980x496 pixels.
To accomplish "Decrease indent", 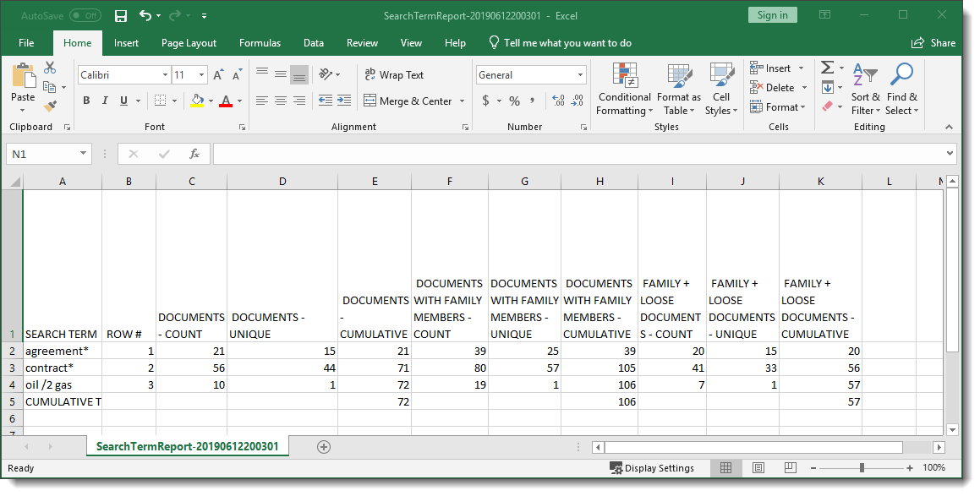I will click(325, 101).
